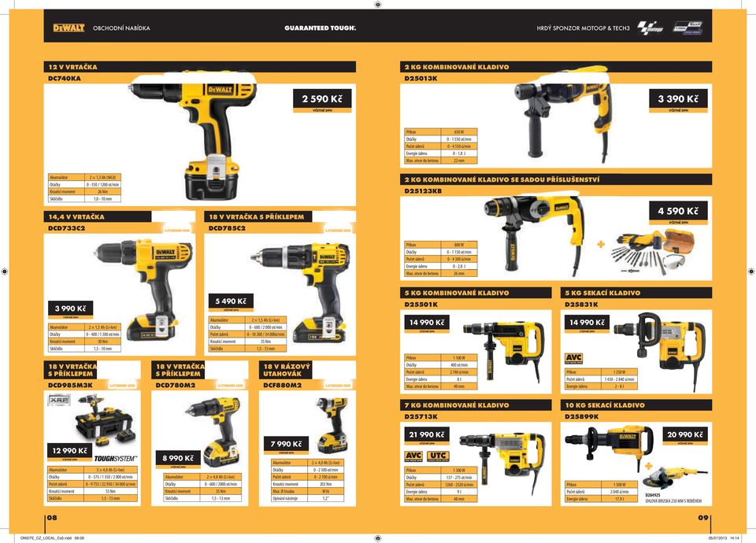Click the Lithium Ion badge beside DCD733C2
This screenshot has width=756, height=543.
pyautogui.click(x=177, y=231)
